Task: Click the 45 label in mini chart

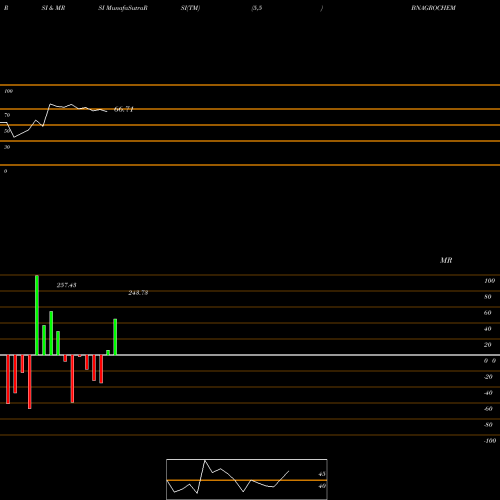Action: (x=322, y=474)
